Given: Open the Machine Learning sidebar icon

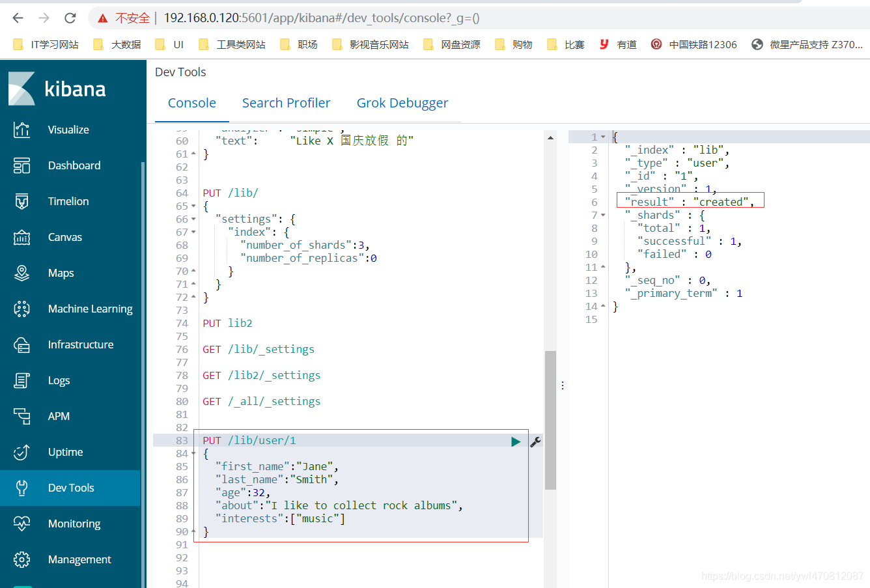Looking at the screenshot, I should coord(21,309).
